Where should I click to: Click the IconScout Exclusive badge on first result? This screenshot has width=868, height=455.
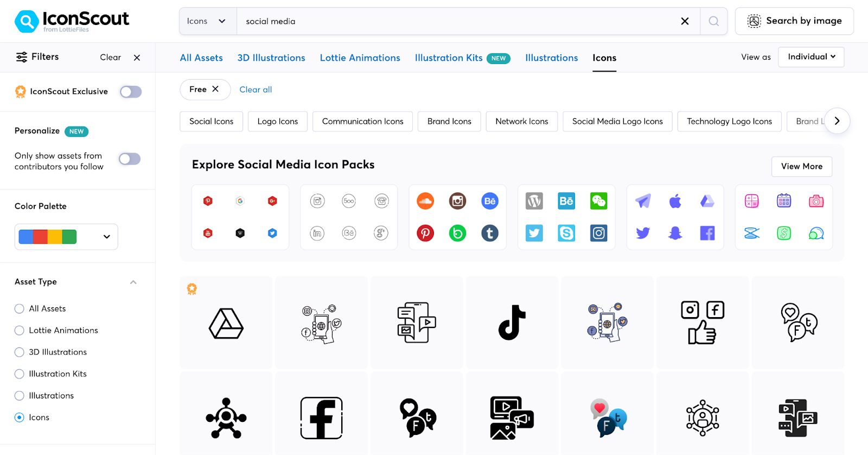[x=192, y=289]
